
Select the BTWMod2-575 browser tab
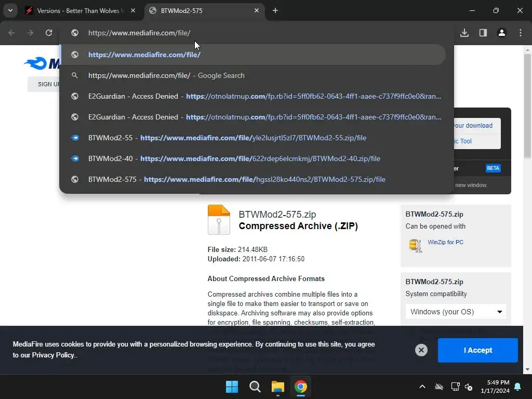tap(204, 10)
